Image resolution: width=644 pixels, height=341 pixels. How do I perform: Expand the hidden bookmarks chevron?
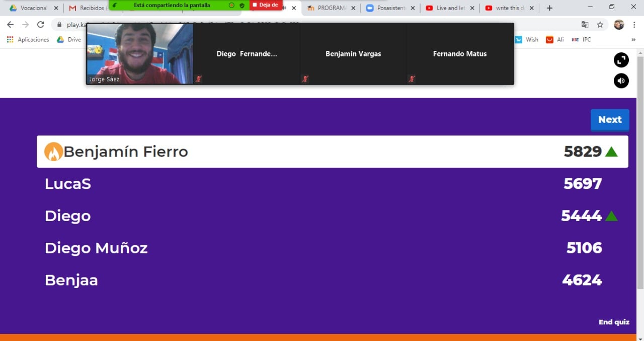[x=633, y=40]
